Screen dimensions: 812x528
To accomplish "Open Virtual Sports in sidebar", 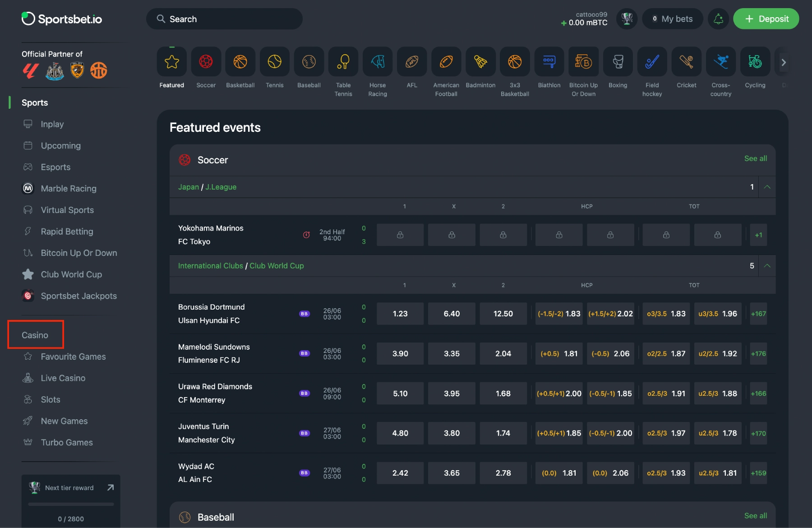I will coord(67,210).
